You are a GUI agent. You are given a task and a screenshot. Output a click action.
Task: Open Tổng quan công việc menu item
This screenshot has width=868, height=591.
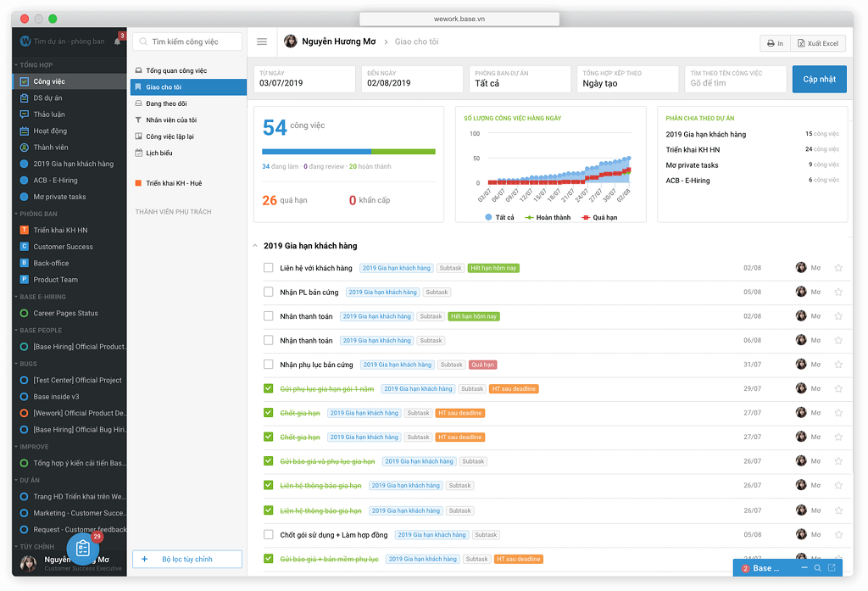point(175,70)
